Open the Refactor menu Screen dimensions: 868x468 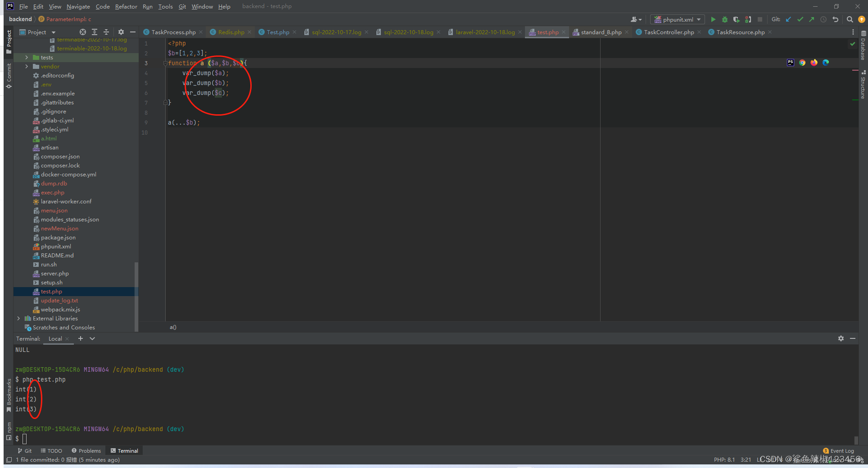(126, 6)
